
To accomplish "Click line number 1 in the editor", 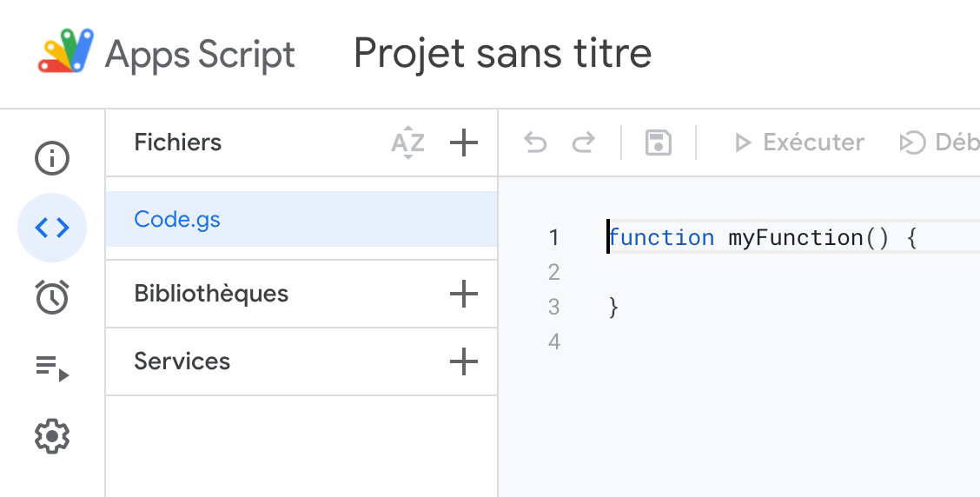I will pos(553,237).
